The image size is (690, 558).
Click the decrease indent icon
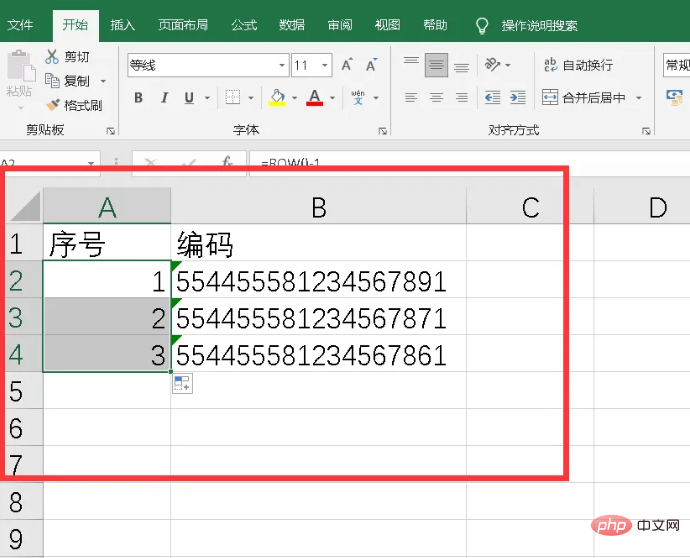tap(491, 98)
